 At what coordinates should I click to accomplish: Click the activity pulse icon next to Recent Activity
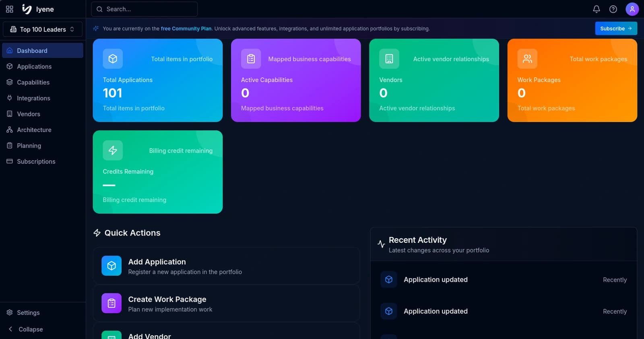381,244
